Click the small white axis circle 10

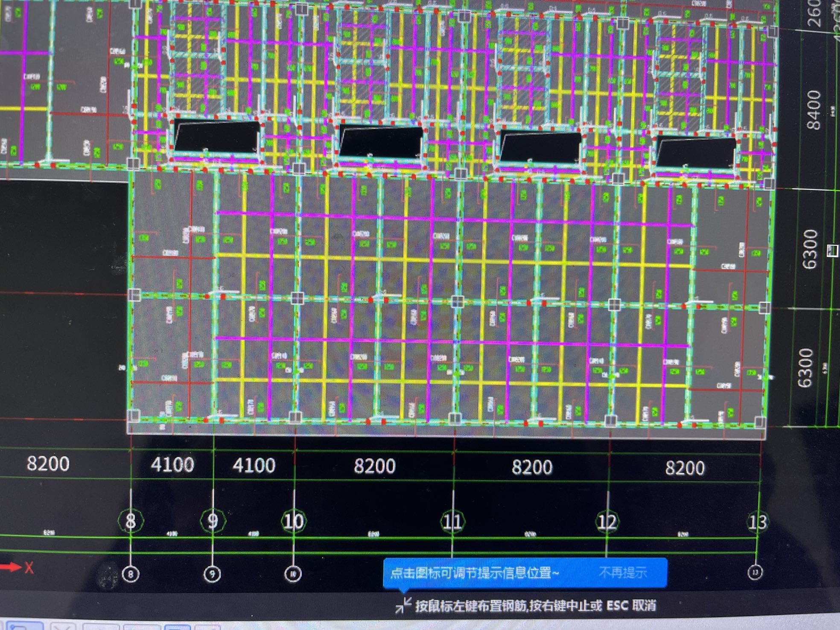[x=293, y=574]
